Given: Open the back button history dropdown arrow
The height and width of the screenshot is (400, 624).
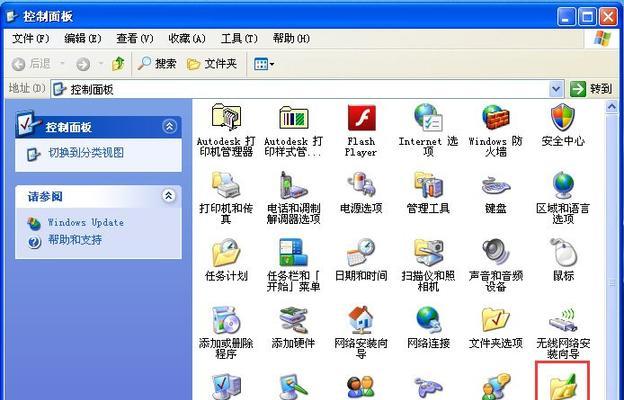Looking at the screenshot, I should 62,64.
